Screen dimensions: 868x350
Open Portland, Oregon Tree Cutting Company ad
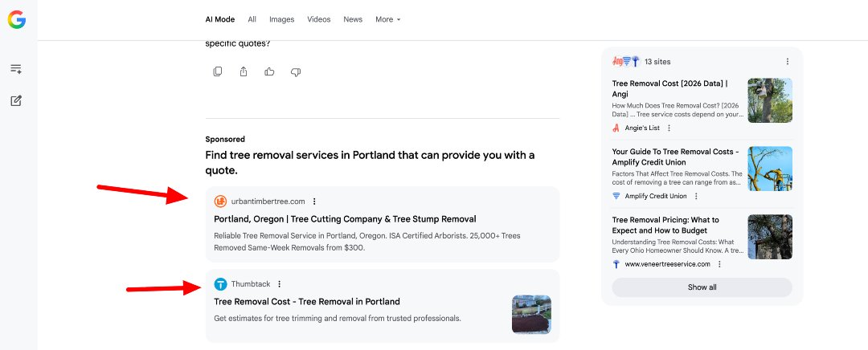pos(345,219)
